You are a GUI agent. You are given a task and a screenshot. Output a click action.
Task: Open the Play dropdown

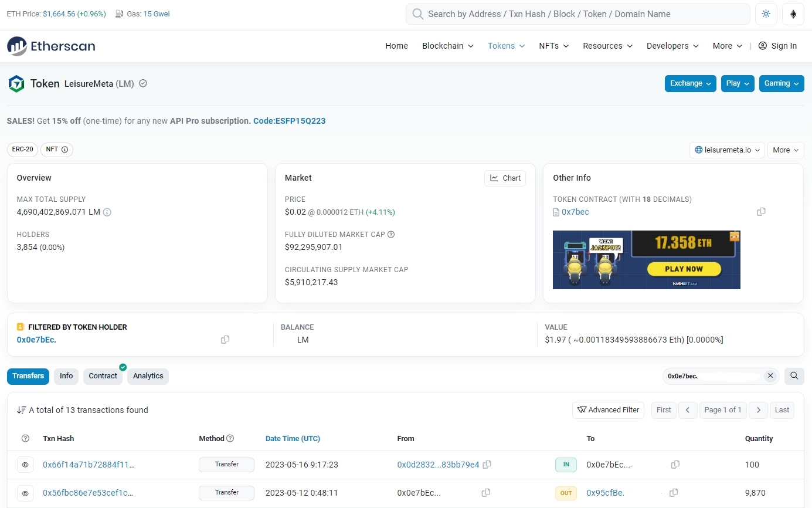coord(738,83)
